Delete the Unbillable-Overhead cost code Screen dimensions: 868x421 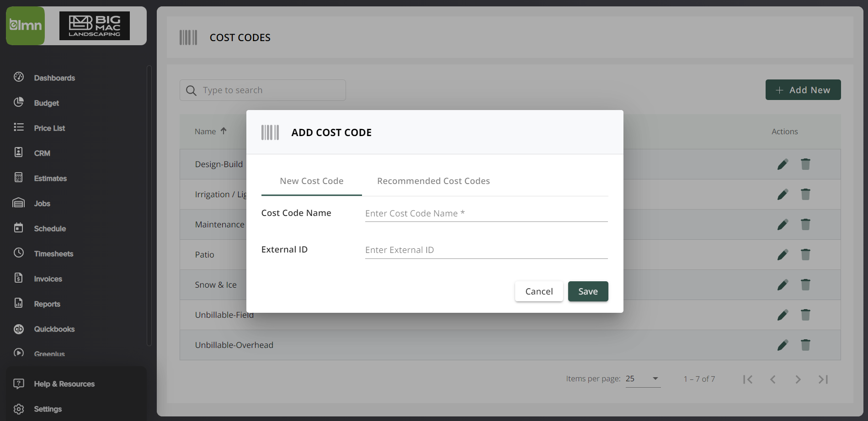click(x=805, y=345)
